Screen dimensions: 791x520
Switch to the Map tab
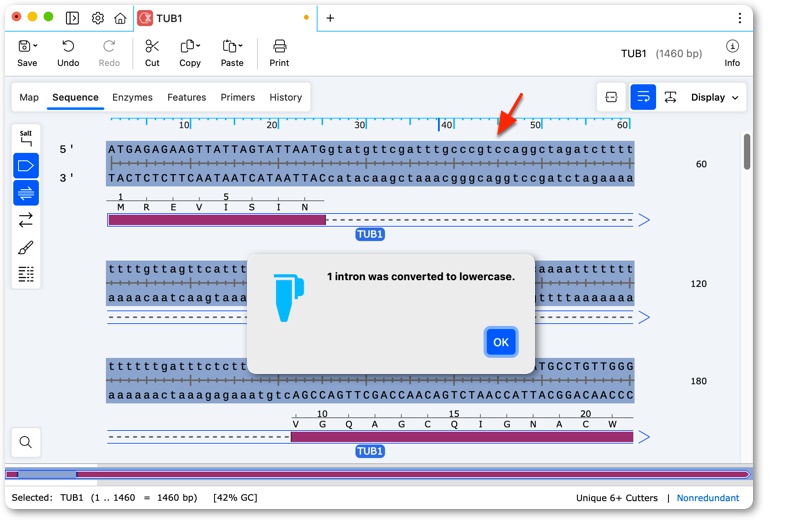[29, 97]
